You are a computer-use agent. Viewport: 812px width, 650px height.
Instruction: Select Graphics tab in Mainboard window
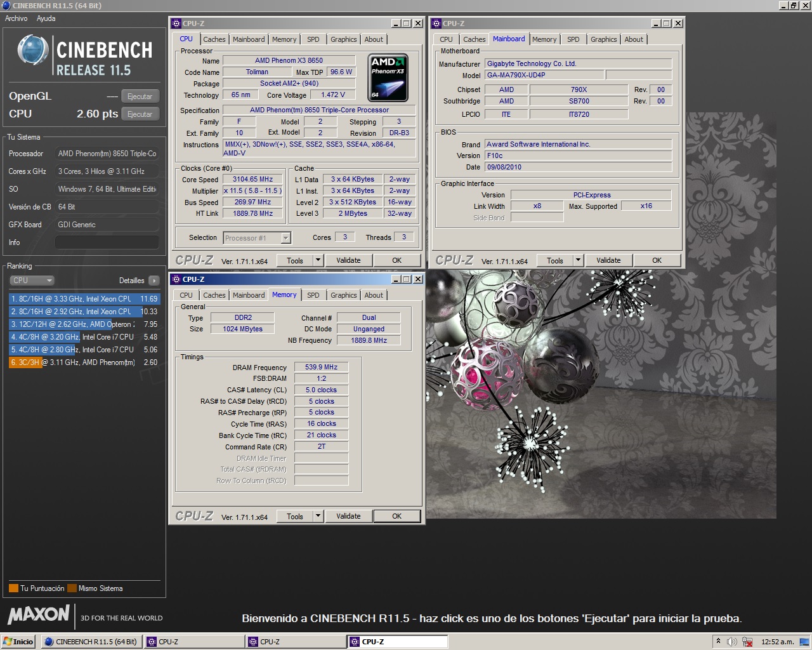click(x=604, y=39)
